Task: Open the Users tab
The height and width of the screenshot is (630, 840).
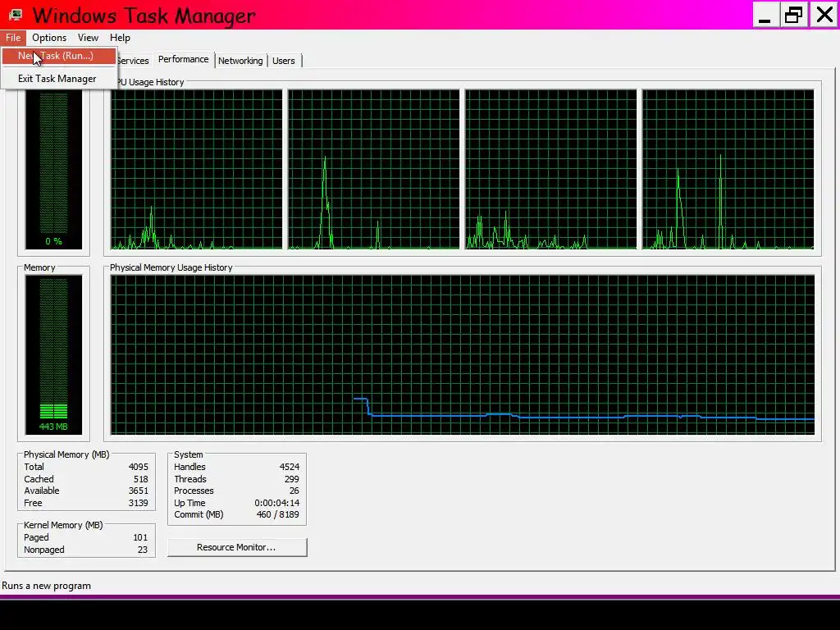Action: 283,61
